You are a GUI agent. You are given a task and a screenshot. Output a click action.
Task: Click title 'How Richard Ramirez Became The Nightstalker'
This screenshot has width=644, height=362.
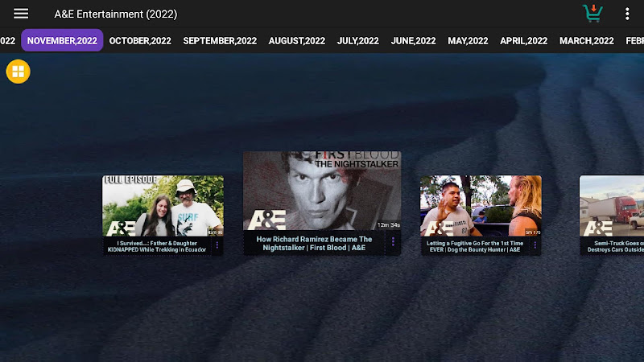pos(314,243)
